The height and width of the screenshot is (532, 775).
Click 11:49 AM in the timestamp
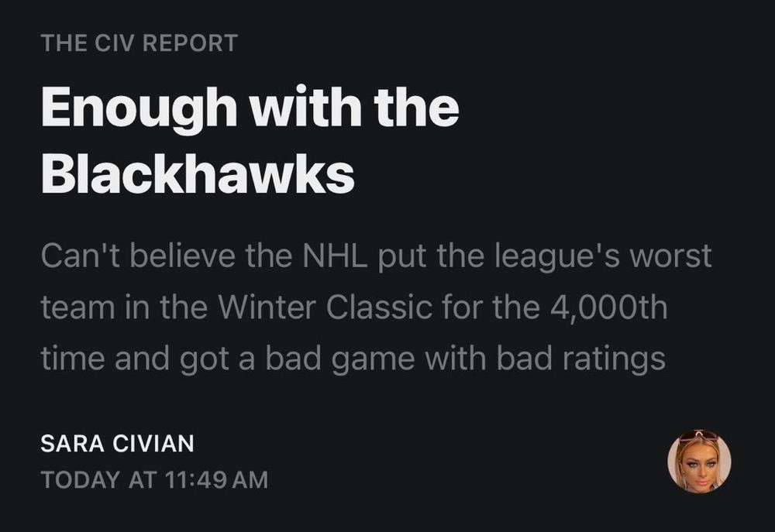(217, 480)
